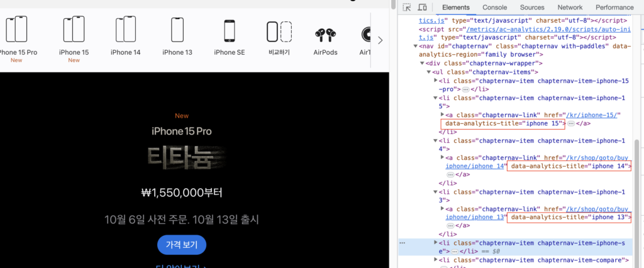Open the iPhone SE product icon
This screenshot has width=644, height=268.
pos(230,31)
